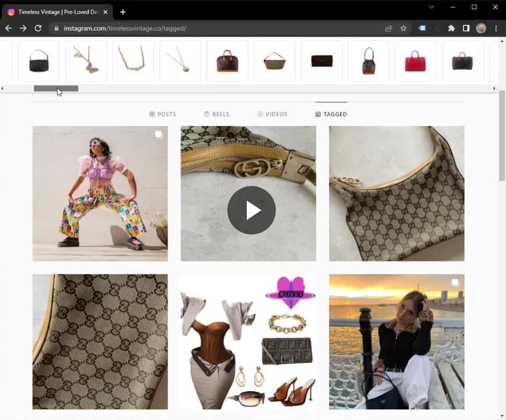The width and height of the screenshot is (506, 420).
Task: Select the TAGGED tab
Action: click(331, 114)
